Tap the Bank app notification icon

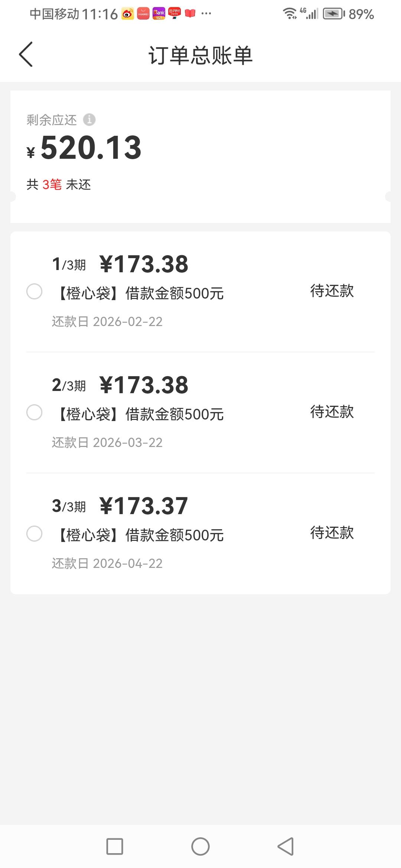pos(159,14)
